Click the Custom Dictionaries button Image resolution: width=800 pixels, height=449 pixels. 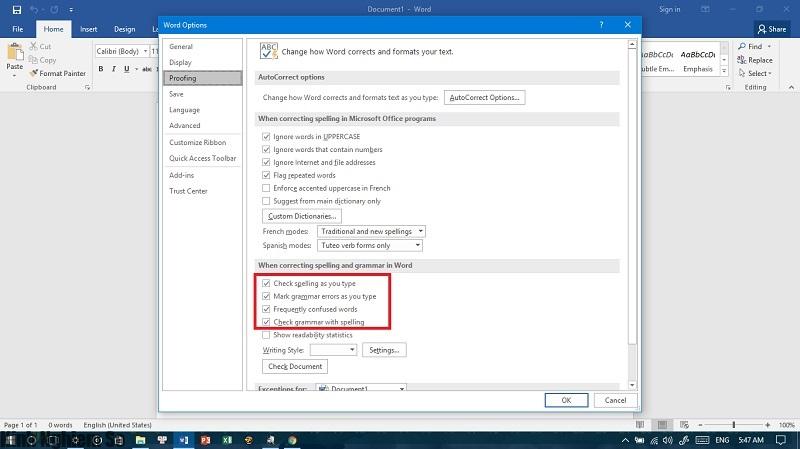(x=302, y=216)
